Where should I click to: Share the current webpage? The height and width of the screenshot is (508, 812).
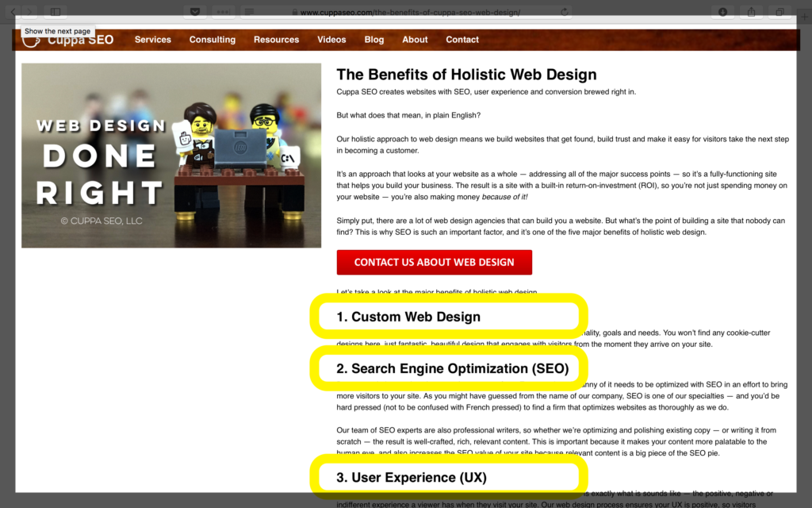tap(750, 11)
